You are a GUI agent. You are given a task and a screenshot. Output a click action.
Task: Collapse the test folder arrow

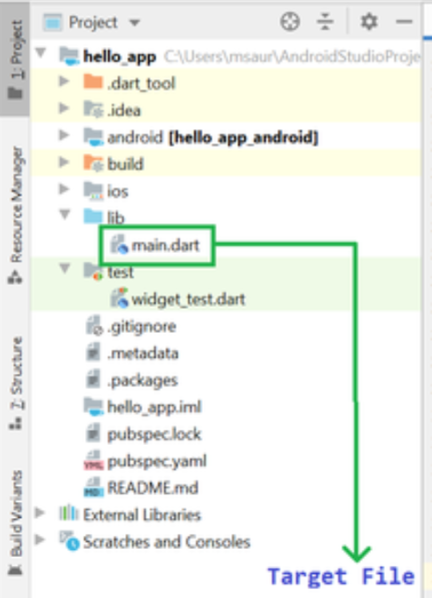[x=65, y=268]
